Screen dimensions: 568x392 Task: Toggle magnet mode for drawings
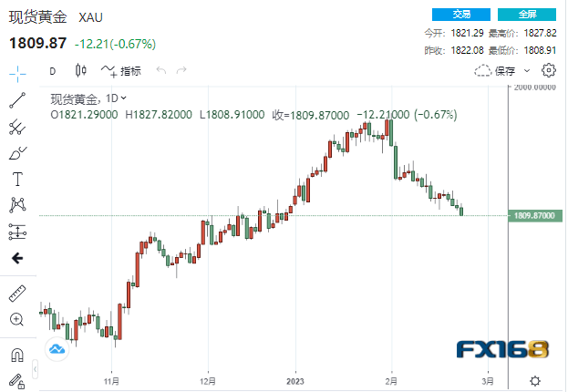point(16,355)
